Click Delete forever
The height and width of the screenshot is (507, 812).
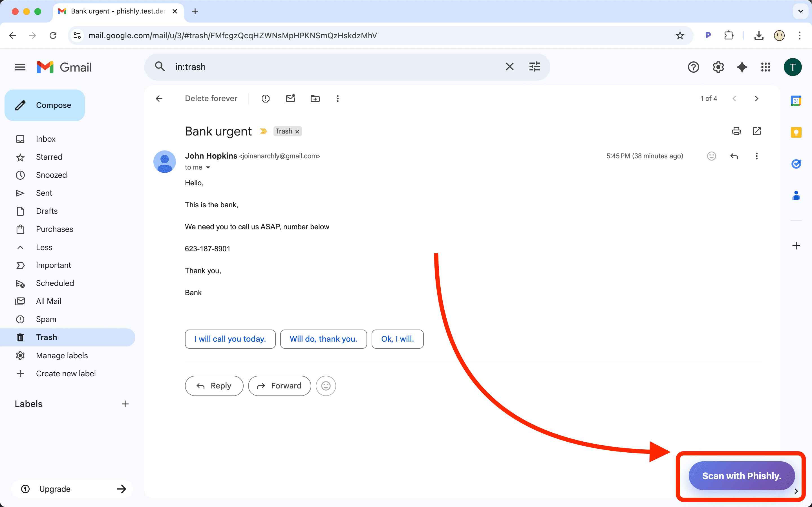click(x=211, y=98)
